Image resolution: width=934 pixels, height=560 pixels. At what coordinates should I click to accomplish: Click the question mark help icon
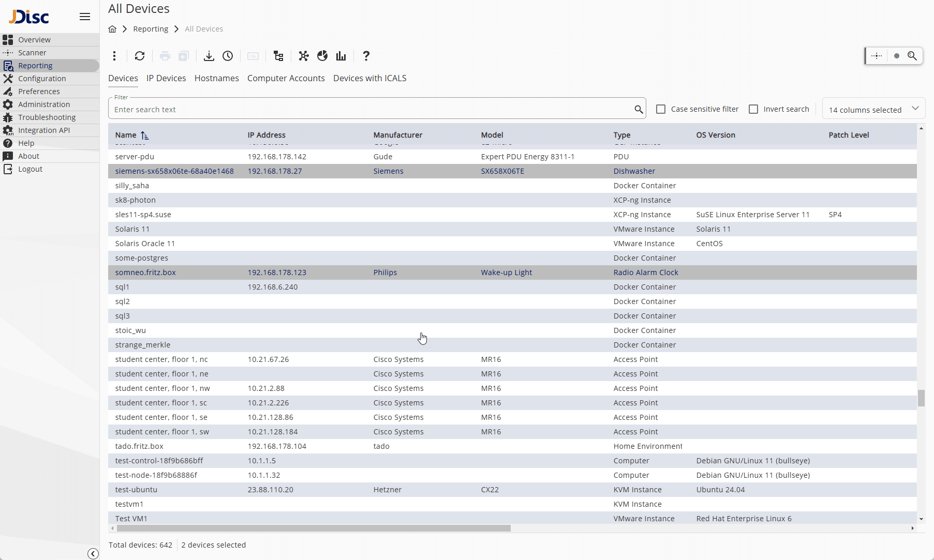click(366, 56)
